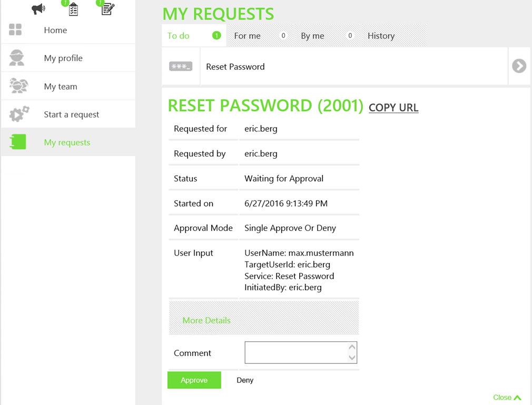Click the My profile person icon
The height and width of the screenshot is (405, 532).
(17, 58)
